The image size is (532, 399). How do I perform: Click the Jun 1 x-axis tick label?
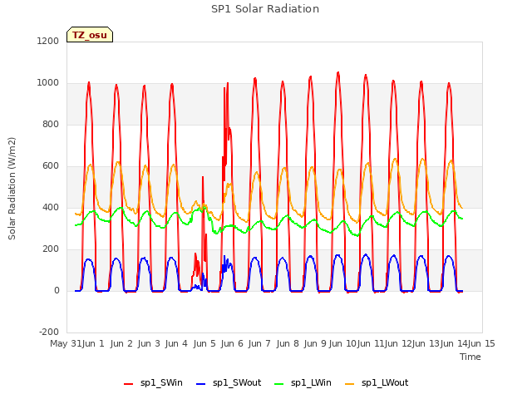point(93,343)
